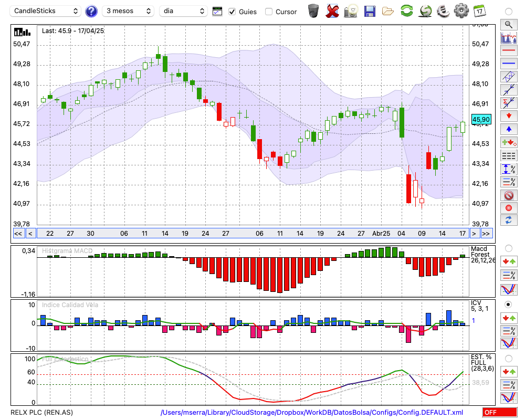Click the green refresh arrows icon

(x=406, y=11)
